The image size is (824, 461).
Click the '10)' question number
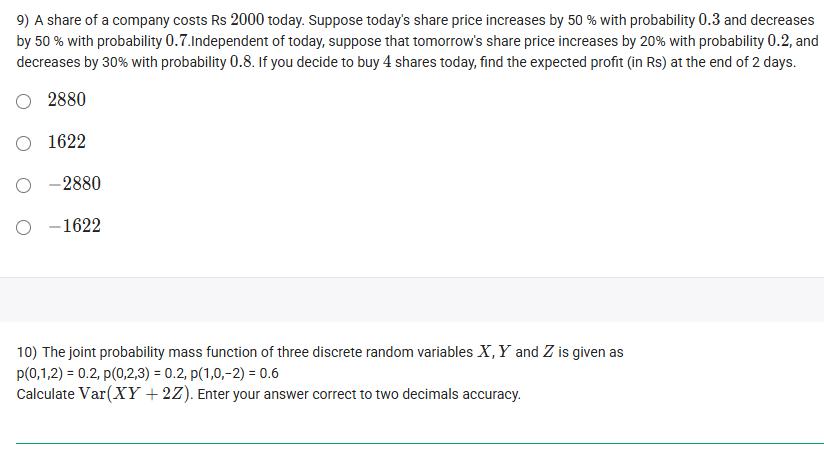pyautogui.click(x=28, y=352)
